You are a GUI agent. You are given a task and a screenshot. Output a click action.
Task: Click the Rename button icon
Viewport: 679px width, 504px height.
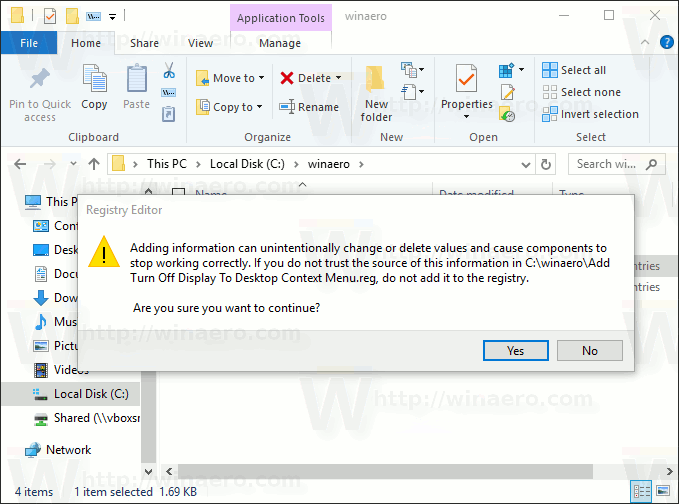tap(287, 107)
